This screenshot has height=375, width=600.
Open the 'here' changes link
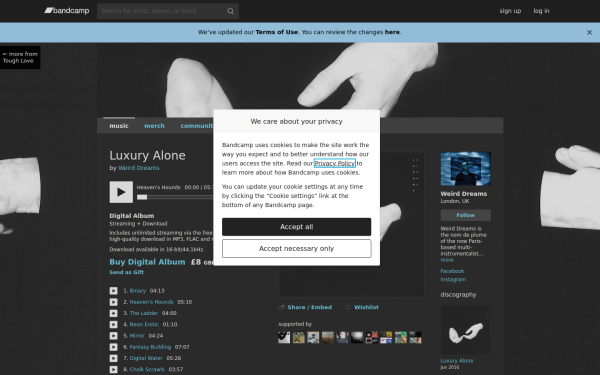(x=392, y=32)
